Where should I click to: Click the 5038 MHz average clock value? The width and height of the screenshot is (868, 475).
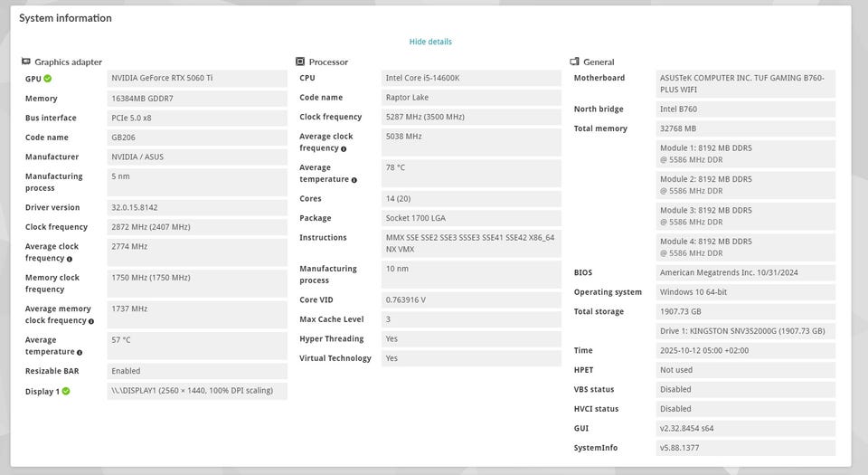(471, 142)
